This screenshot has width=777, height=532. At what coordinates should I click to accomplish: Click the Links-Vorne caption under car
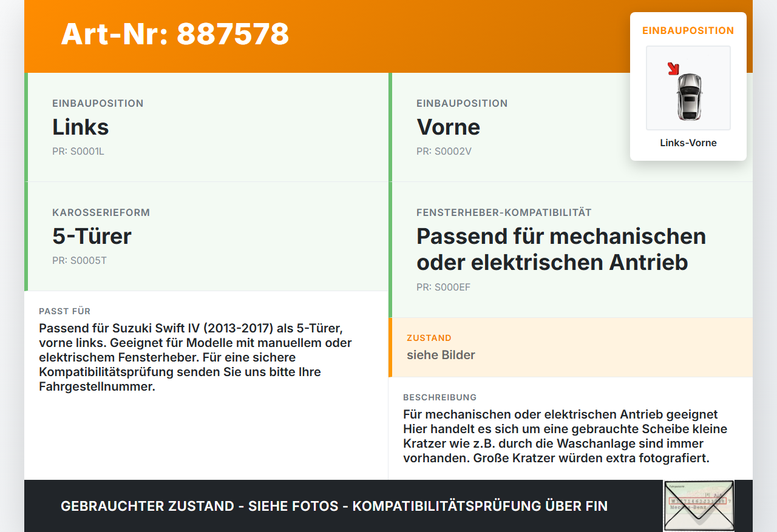pyautogui.click(x=688, y=143)
